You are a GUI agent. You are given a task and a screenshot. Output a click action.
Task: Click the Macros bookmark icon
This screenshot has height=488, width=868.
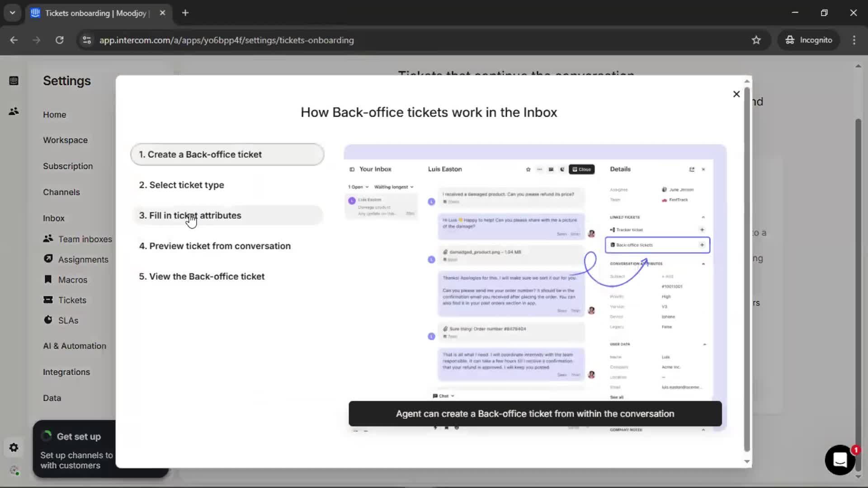(48, 279)
